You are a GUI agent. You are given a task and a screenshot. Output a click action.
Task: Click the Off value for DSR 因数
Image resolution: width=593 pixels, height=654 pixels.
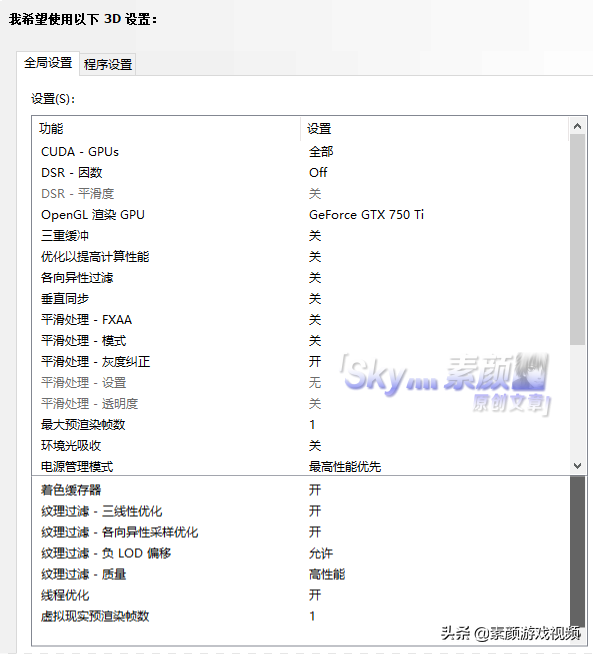pos(318,173)
